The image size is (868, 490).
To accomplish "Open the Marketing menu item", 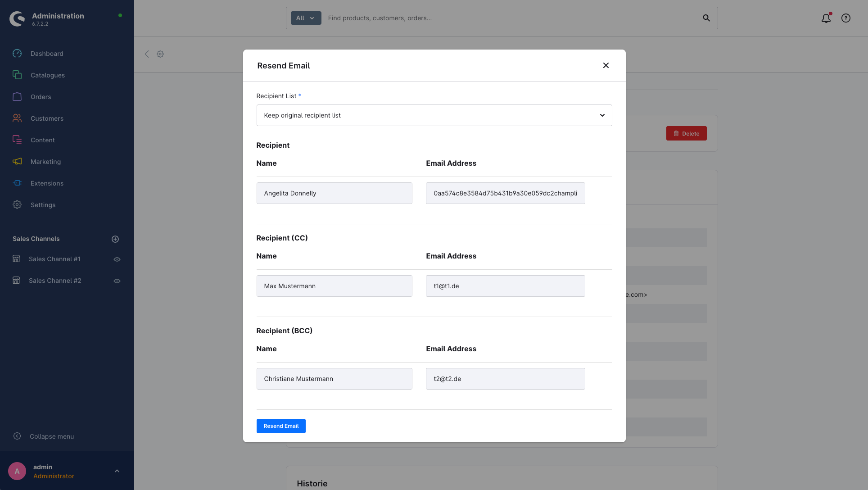I will pyautogui.click(x=45, y=162).
